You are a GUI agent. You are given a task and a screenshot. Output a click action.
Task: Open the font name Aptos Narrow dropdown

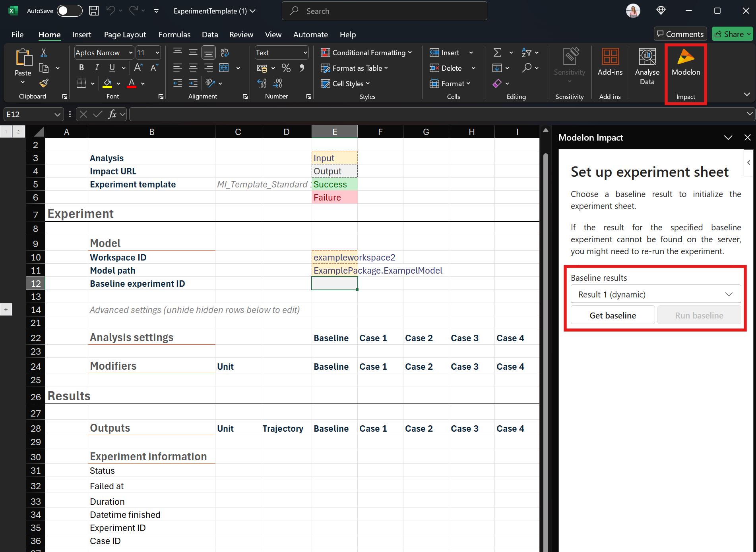(x=131, y=52)
